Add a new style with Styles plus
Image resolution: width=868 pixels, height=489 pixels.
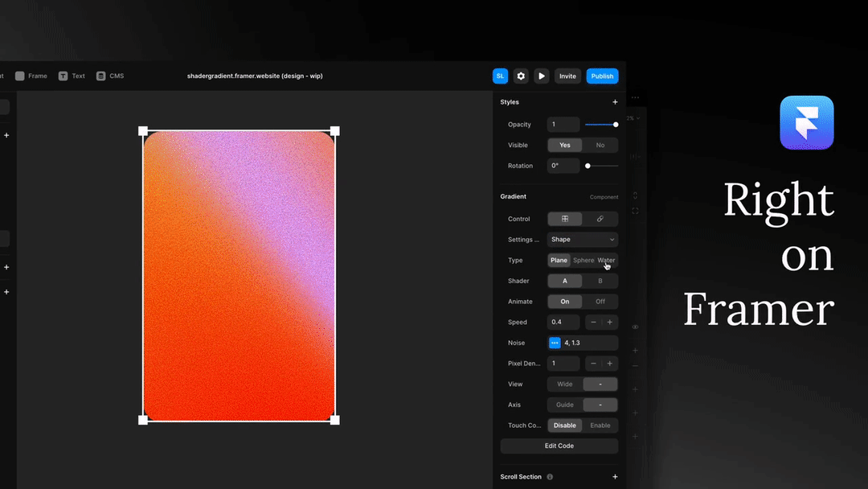[615, 102]
